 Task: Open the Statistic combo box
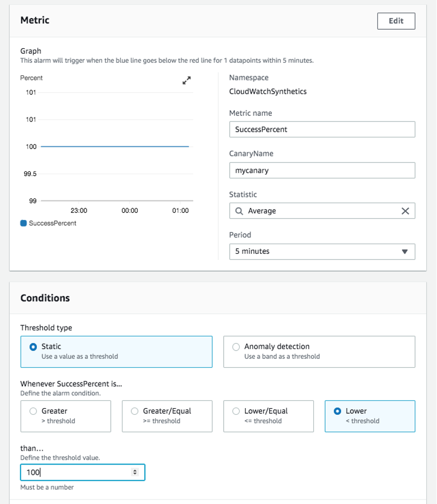[318, 211]
